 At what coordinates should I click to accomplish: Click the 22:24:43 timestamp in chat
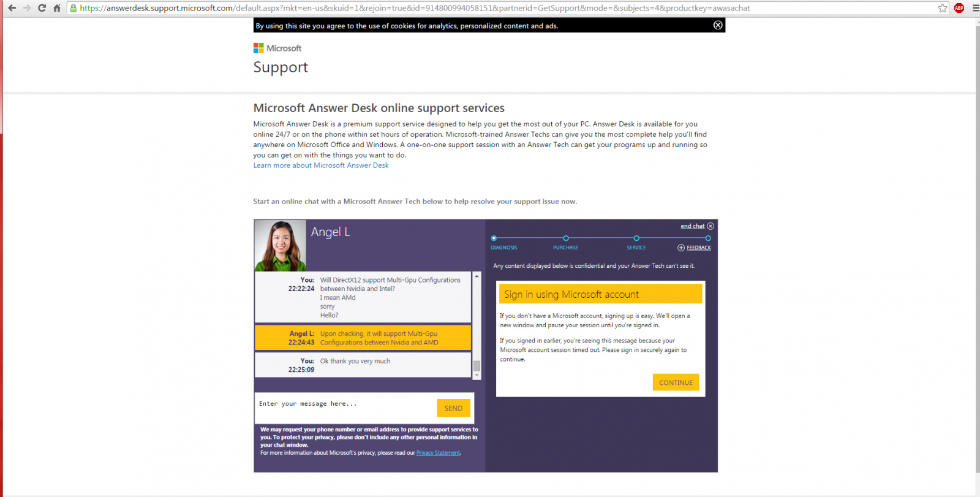(301, 343)
